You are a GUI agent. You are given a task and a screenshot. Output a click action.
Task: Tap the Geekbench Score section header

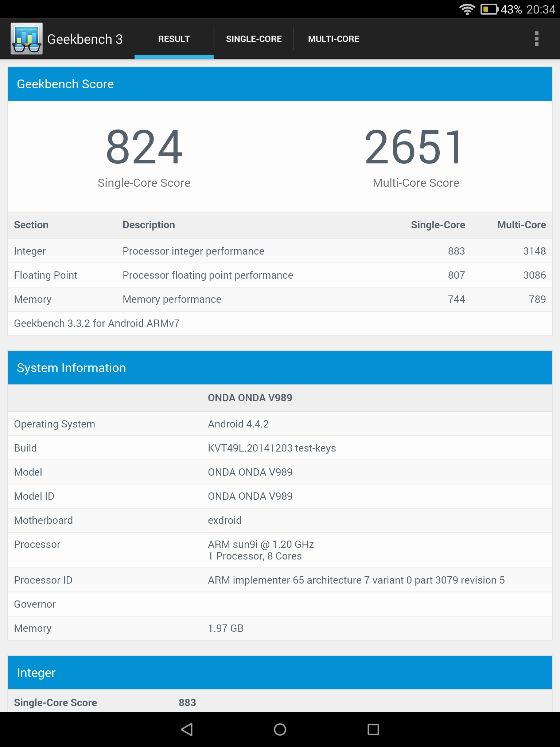pyautogui.click(x=280, y=84)
